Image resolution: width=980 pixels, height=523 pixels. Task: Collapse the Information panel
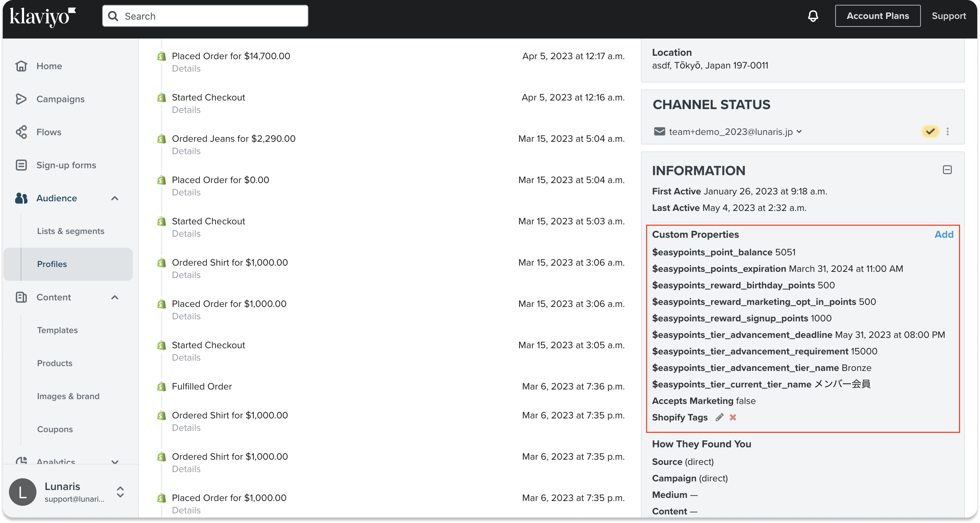pyautogui.click(x=947, y=170)
